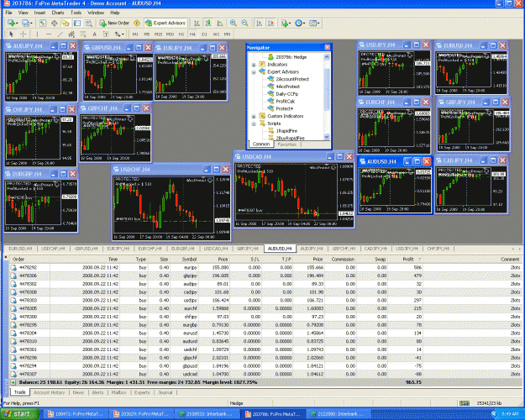Select the crosshair tool

click(x=24, y=34)
